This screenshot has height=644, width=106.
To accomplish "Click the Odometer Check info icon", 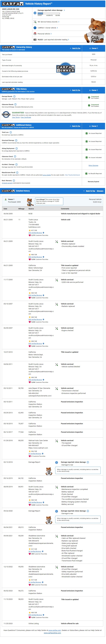I will pyautogui.click(x=15, y=156).
